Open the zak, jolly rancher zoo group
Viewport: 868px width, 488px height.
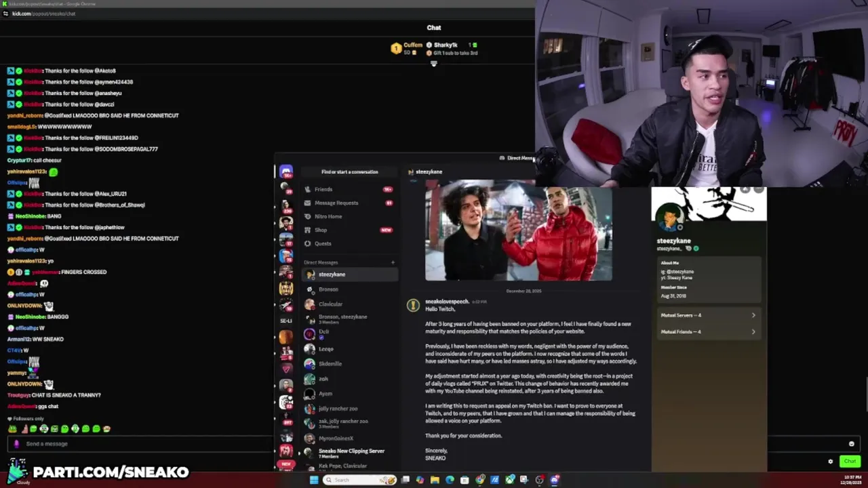350,423
